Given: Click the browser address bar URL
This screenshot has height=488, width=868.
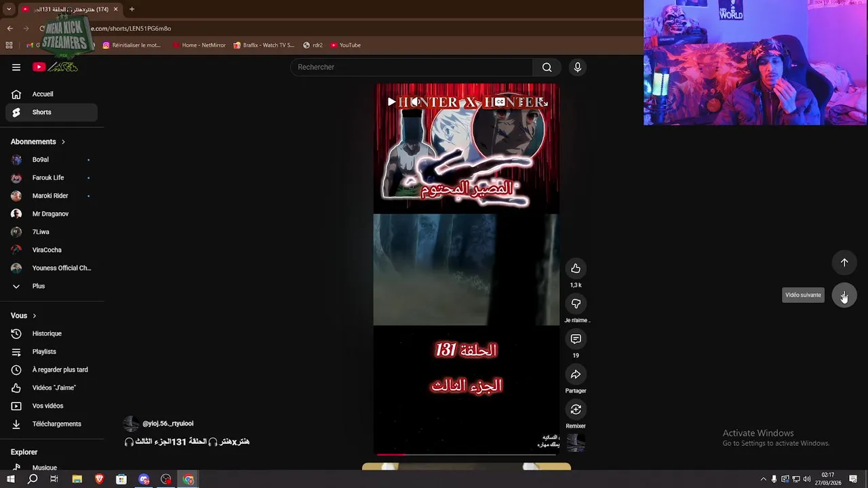Looking at the screenshot, I should [131, 28].
